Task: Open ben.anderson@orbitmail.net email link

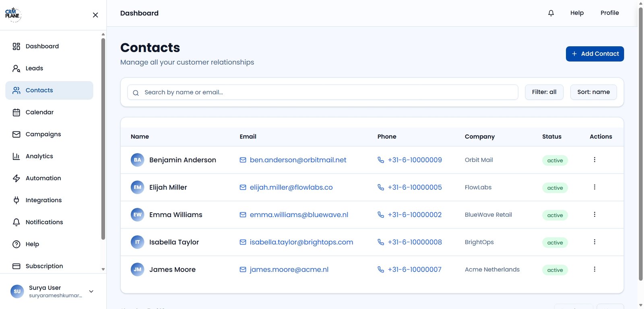Action: (298, 160)
